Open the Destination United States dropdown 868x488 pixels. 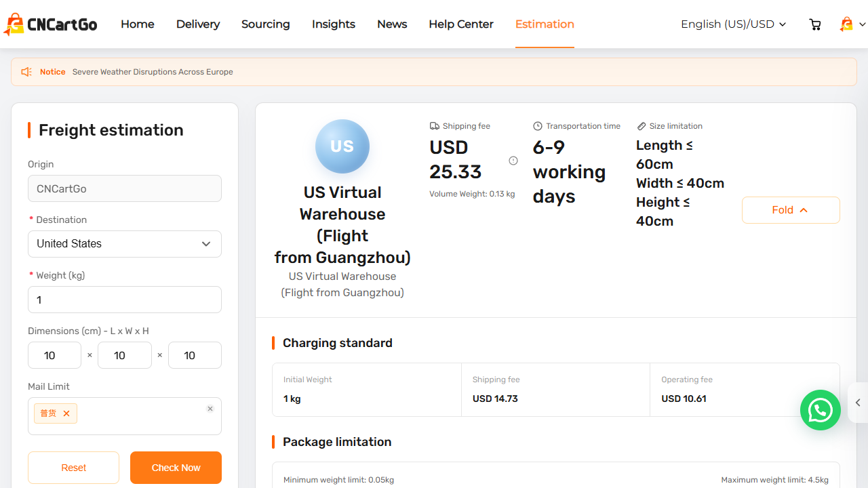click(x=125, y=244)
